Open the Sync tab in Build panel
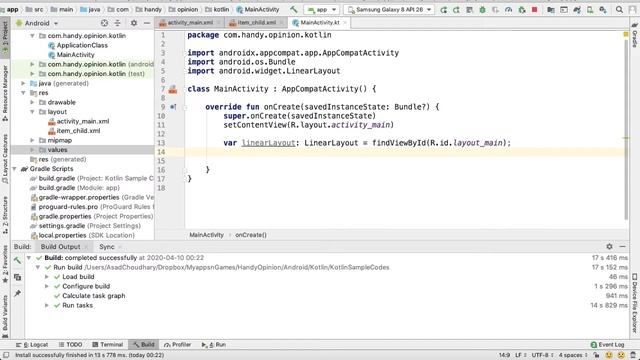The height and width of the screenshot is (360, 640). [x=107, y=247]
